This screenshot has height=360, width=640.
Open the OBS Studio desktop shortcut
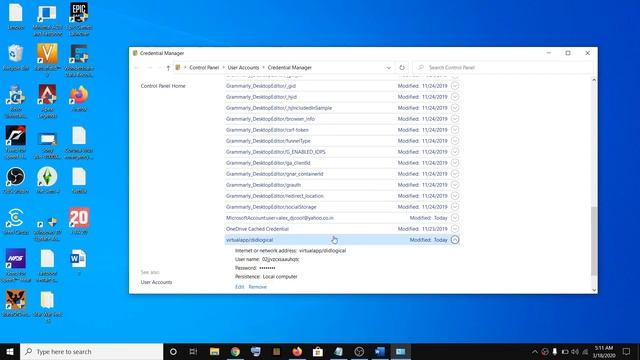coord(16,180)
